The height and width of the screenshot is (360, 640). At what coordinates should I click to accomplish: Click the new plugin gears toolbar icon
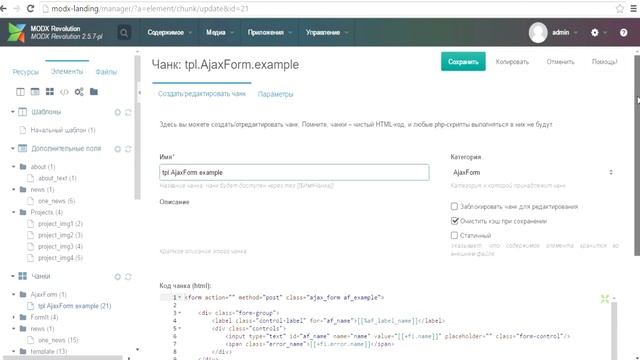(x=79, y=92)
